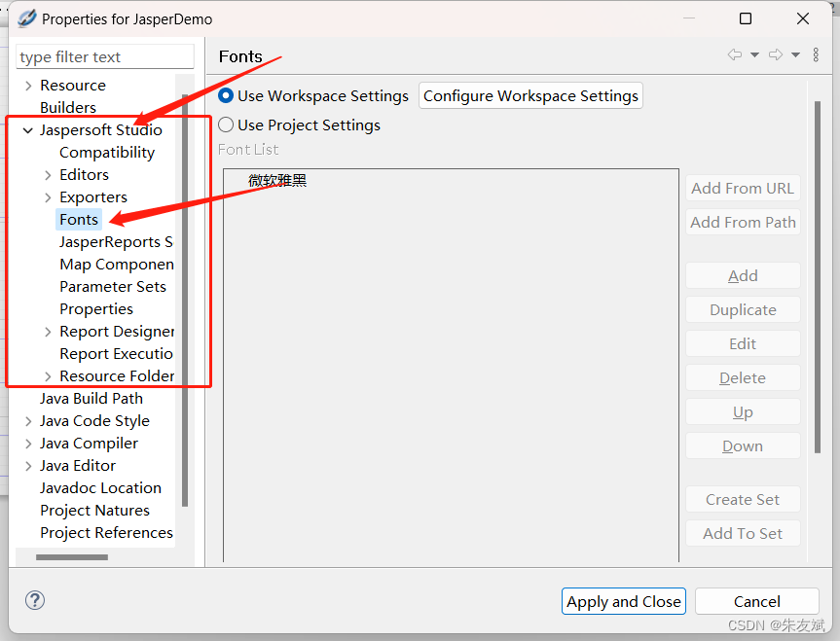Viewport: 840px width, 641px height.
Task: Expand the Resource Folder node
Action: pos(48,376)
